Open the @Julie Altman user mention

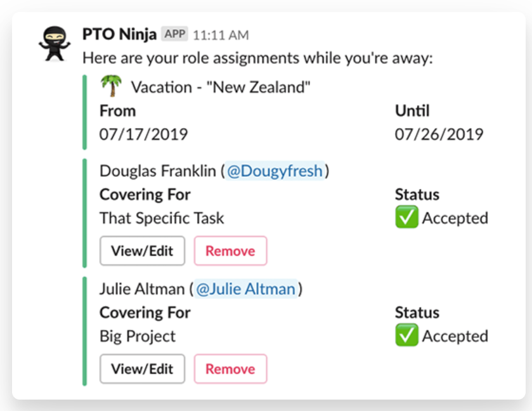pyautogui.click(x=245, y=289)
